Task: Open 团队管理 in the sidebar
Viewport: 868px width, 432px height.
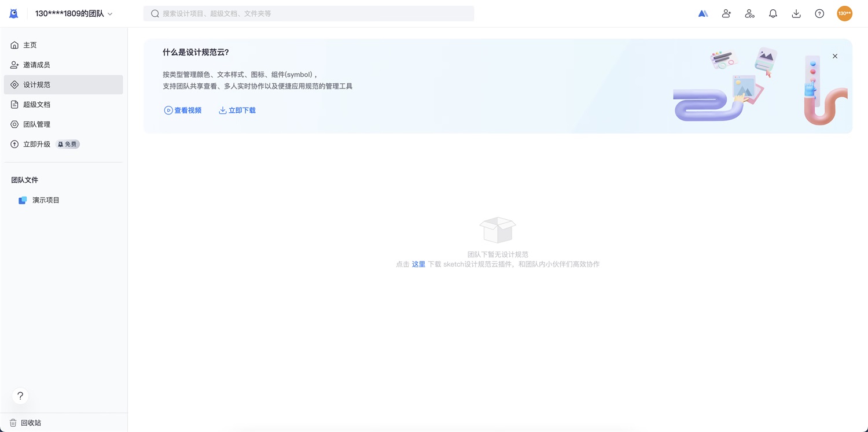Action: point(36,124)
